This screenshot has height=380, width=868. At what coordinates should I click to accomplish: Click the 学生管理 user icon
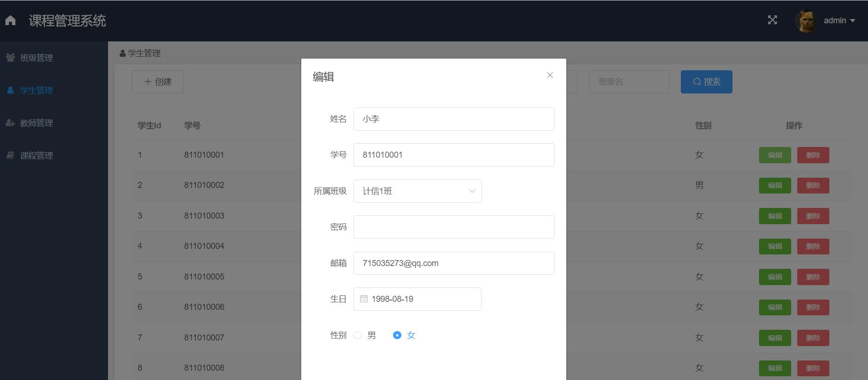coord(10,90)
